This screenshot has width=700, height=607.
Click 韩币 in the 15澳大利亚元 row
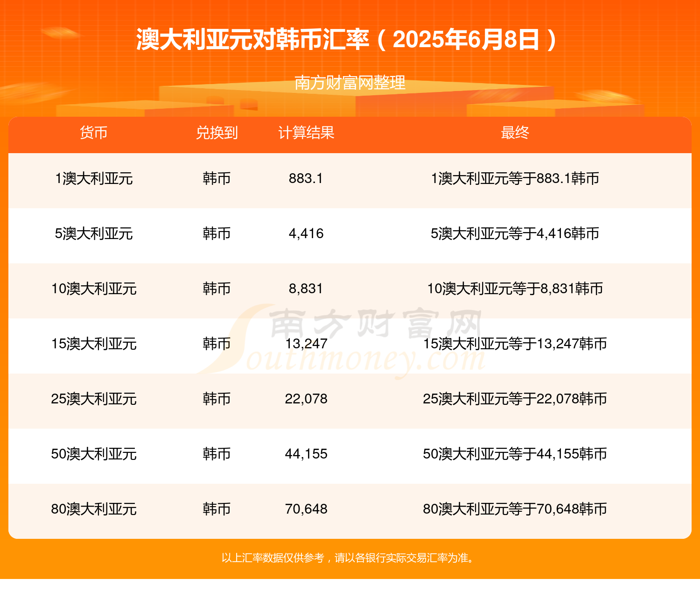pyautogui.click(x=217, y=344)
